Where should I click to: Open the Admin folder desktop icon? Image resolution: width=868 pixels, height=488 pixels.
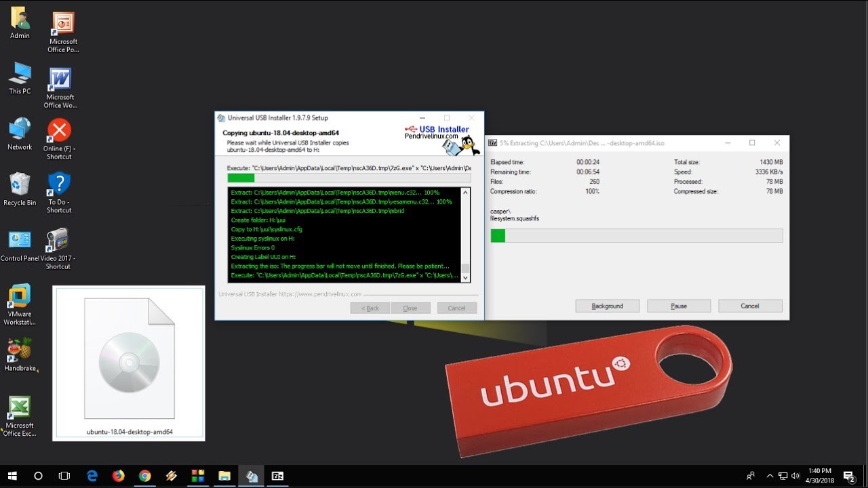(20, 22)
